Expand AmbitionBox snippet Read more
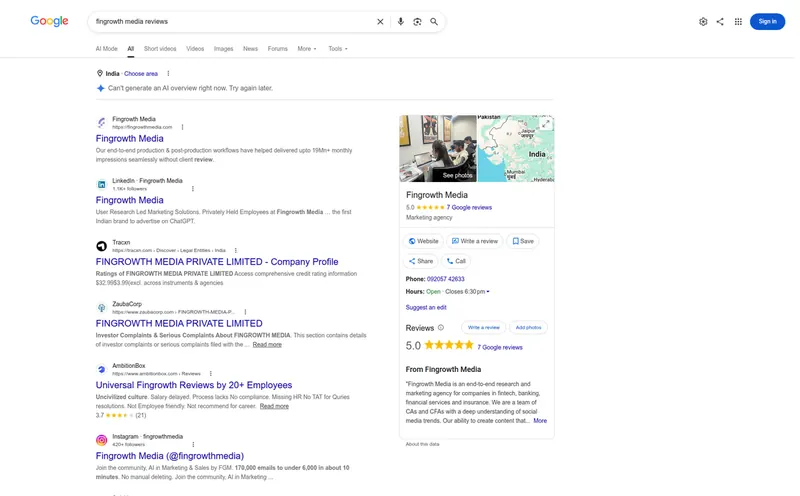 coord(274,406)
